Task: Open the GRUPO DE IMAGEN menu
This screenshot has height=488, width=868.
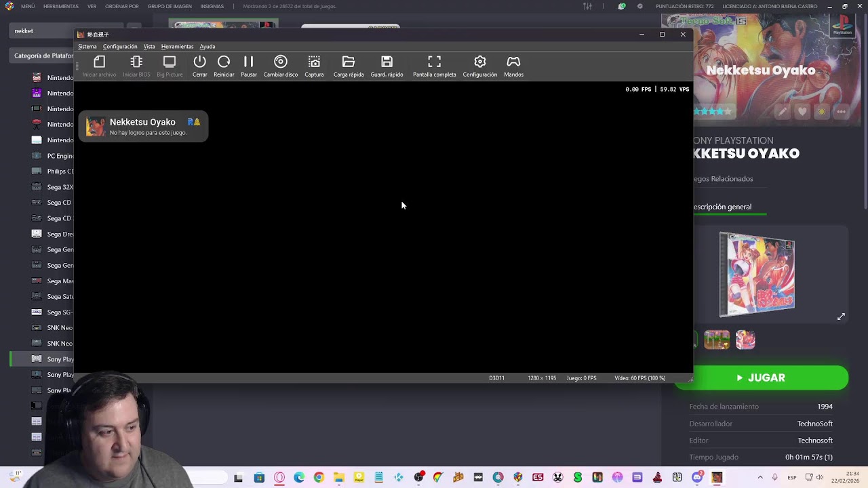Action: [x=170, y=6]
